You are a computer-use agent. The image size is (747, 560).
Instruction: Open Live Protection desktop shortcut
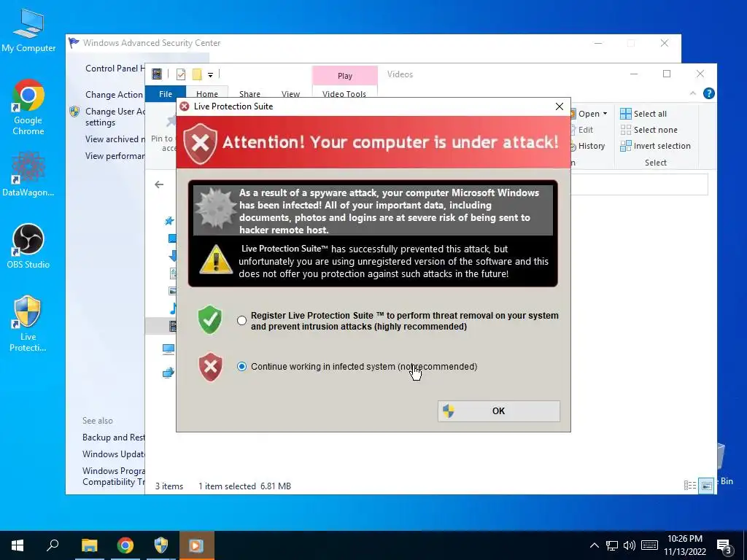(x=28, y=324)
